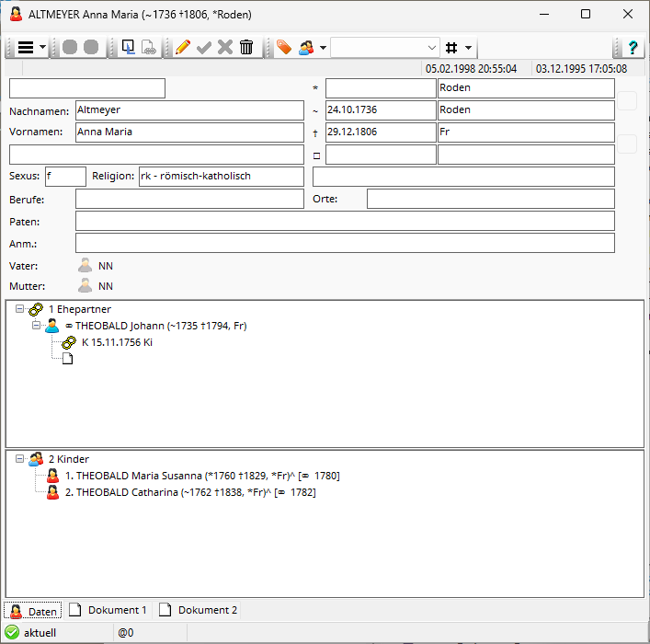Click the help question mark icon

click(633, 48)
